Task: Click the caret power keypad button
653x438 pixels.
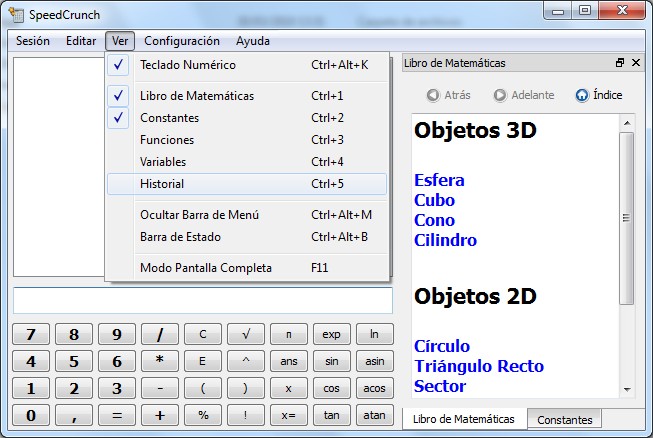Action: pyautogui.click(x=246, y=361)
